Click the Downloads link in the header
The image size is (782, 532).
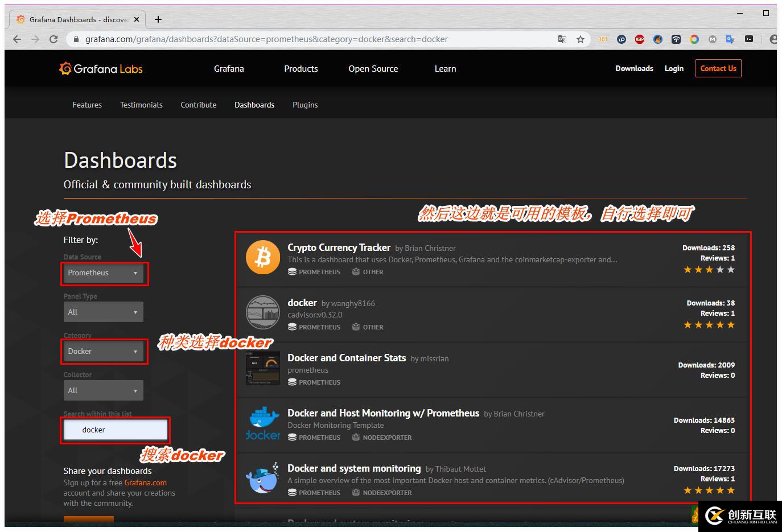(634, 68)
